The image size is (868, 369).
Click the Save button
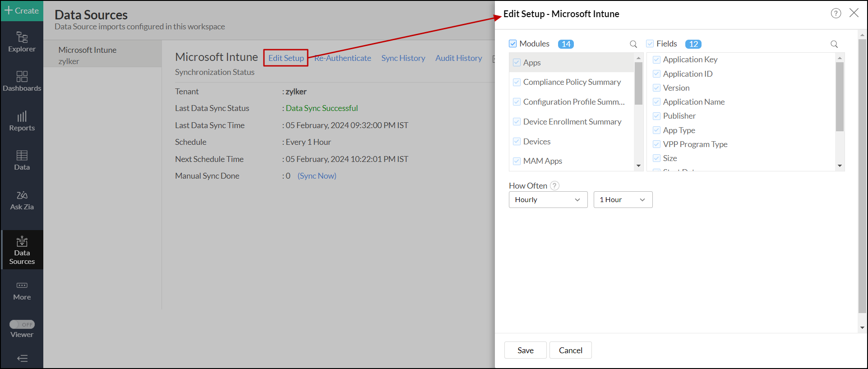[x=525, y=351]
